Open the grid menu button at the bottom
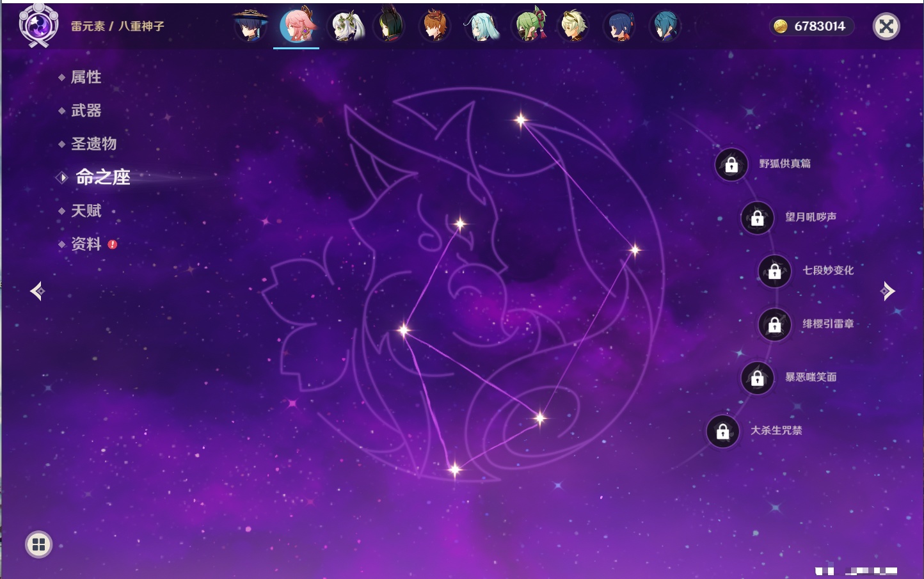This screenshot has height=579, width=924. click(x=38, y=544)
